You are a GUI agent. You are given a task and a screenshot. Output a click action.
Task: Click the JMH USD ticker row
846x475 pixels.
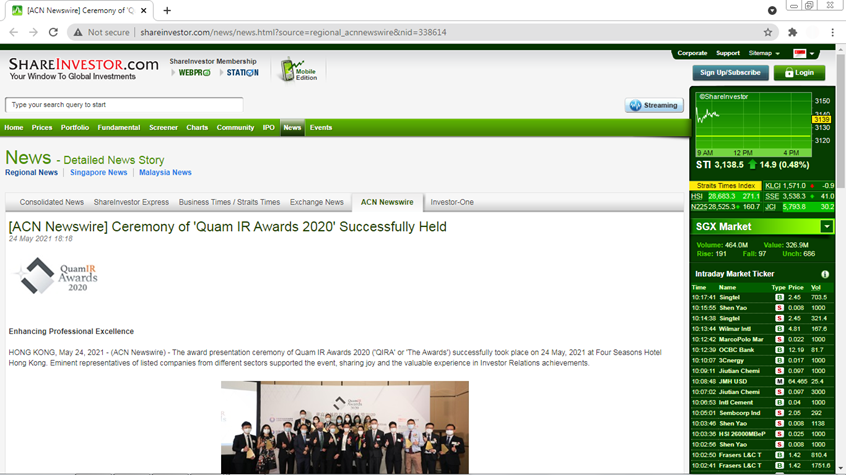[762, 381]
